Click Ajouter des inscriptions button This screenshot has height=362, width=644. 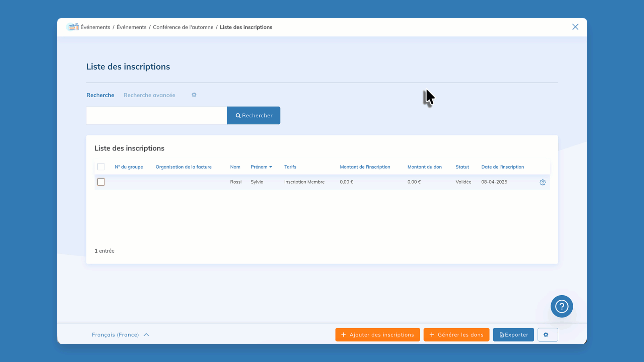(x=377, y=335)
